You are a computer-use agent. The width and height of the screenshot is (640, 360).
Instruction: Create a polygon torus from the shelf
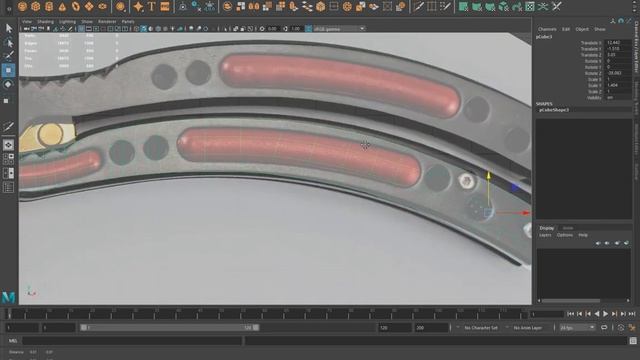[76, 6]
